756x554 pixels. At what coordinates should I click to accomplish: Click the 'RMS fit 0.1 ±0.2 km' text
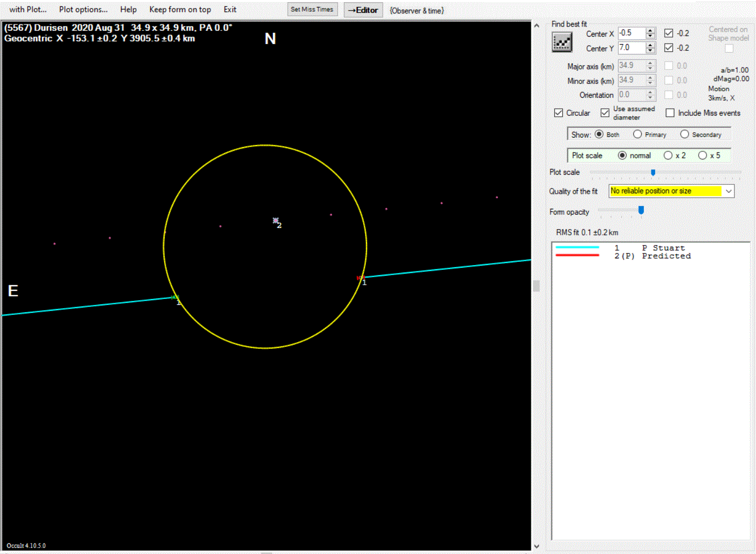pyautogui.click(x=587, y=232)
